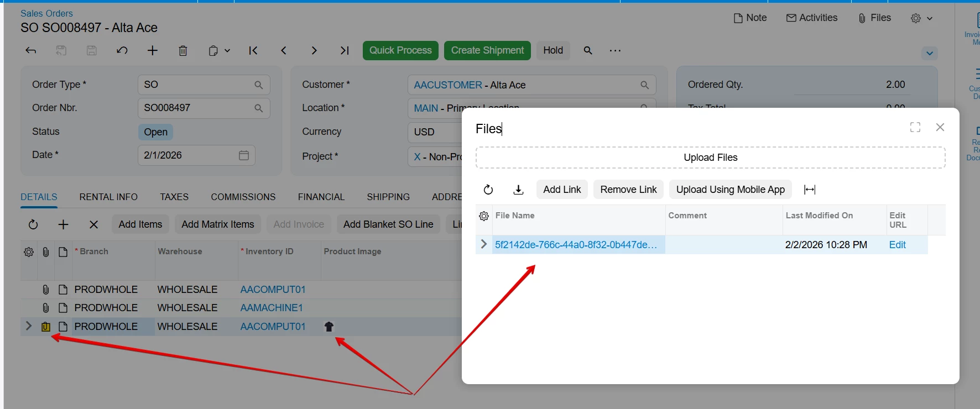Put the order on Hold
This screenshot has width=980, height=409.
coord(553,50)
